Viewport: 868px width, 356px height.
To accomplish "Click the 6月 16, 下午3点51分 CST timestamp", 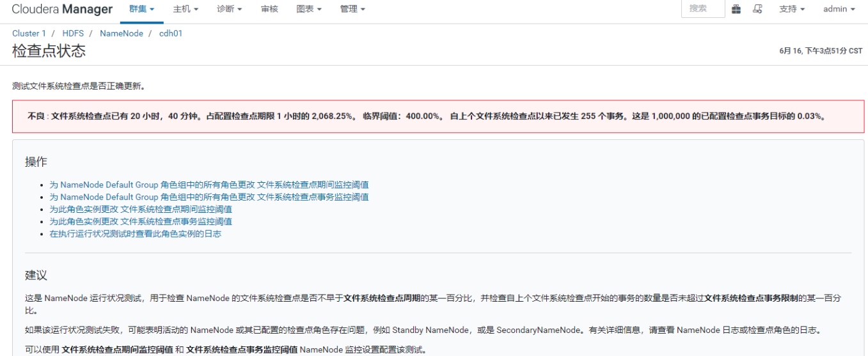I will 821,50.
